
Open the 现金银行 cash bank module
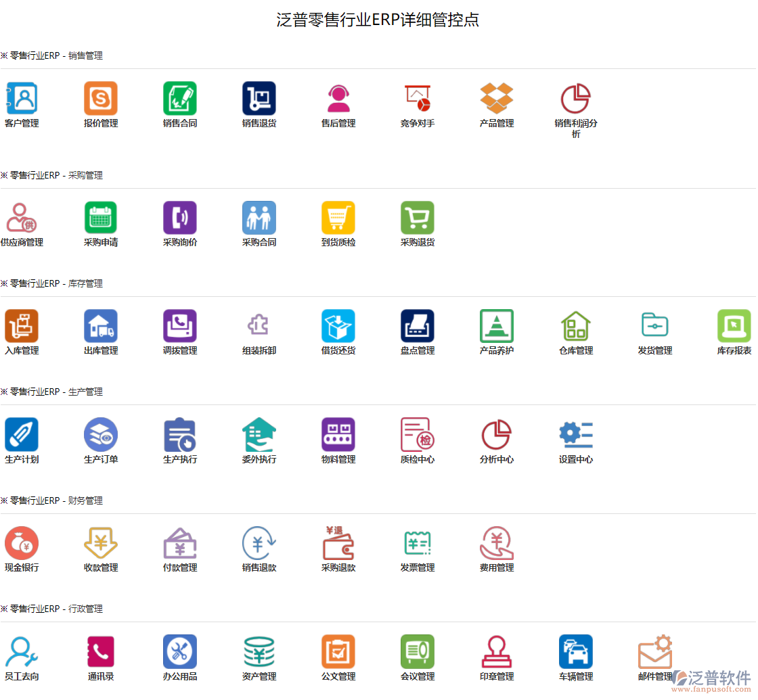22,543
